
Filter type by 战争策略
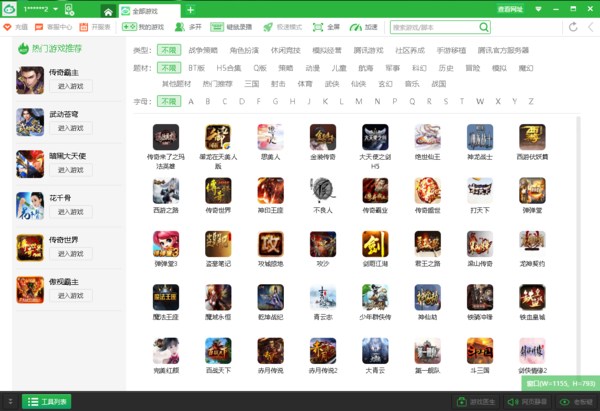pyautogui.click(x=203, y=50)
